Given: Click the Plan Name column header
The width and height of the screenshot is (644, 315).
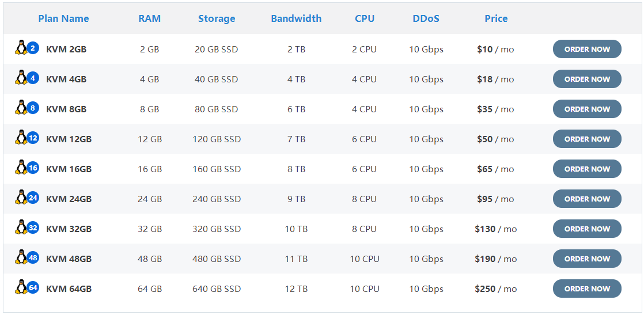Looking at the screenshot, I should [63, 18].
